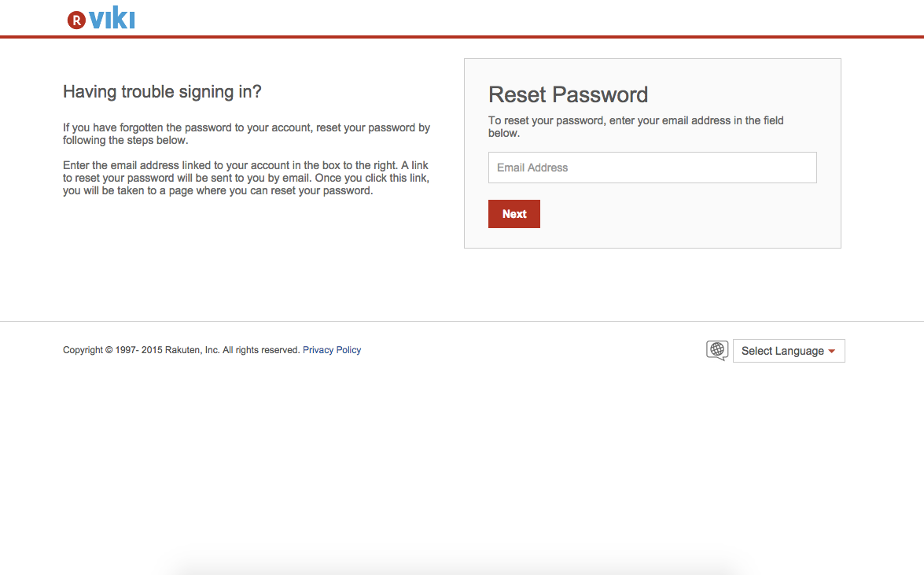Open the Privacy Policy link
Screen dimensions: 924x575
[x=332, y=350]
